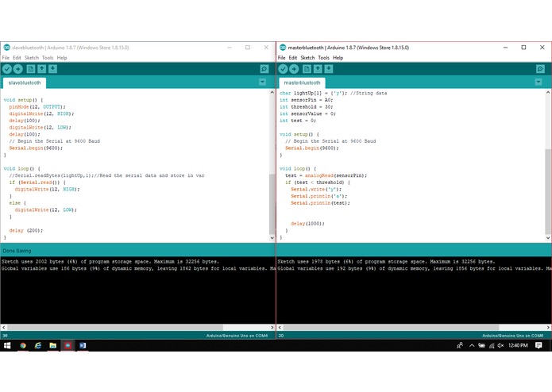Viewport: 552px width, 392px height.
Task: Open Edit menu in slavebluetooth window
Action: click(17, 58)
